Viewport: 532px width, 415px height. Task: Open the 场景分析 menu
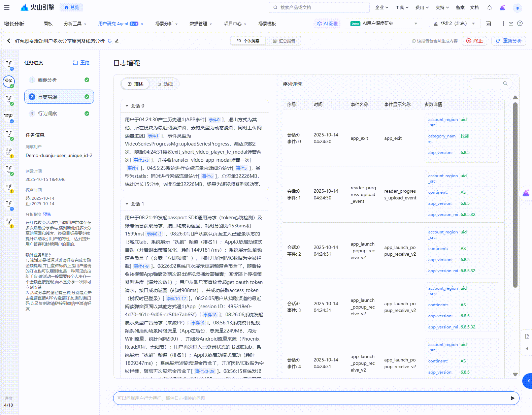coord(166,24)
